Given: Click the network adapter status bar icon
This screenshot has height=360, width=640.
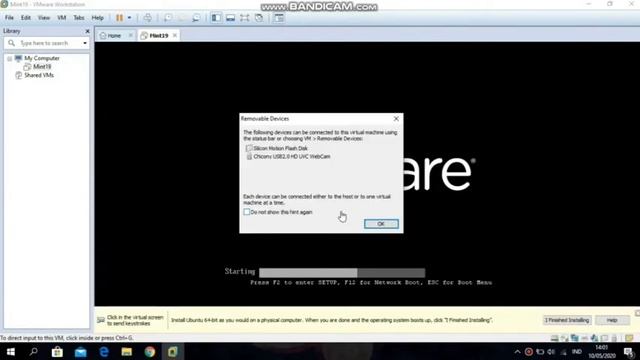Looking at the screenshot, I should coord(575,338).
